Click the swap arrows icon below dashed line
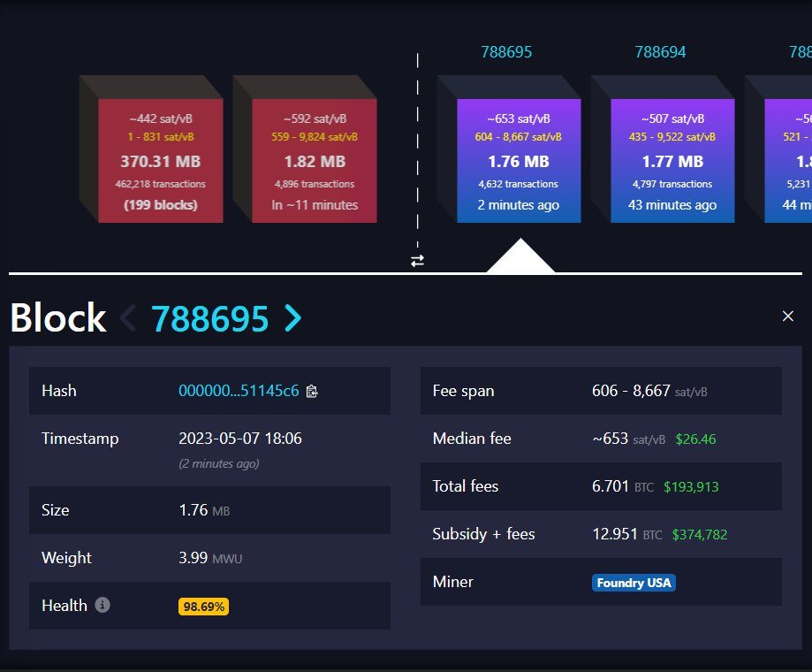Image resolution: width=812 pixels, height=672 pixels. pyautogui.click(x=417, y=261)
